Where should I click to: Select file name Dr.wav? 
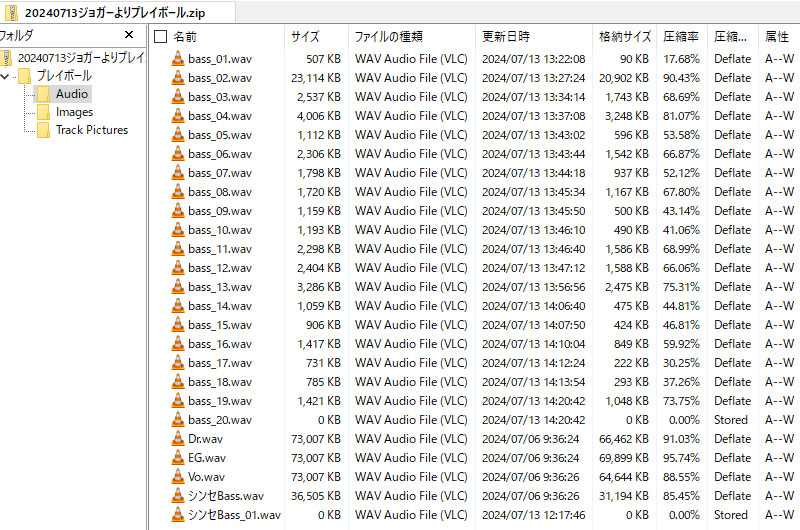click(206, 439)
